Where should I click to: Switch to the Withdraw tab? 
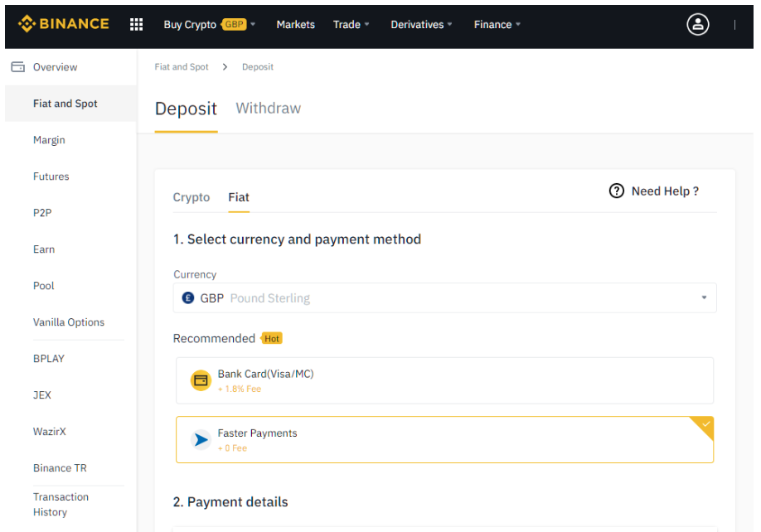[x=269, y=109]
